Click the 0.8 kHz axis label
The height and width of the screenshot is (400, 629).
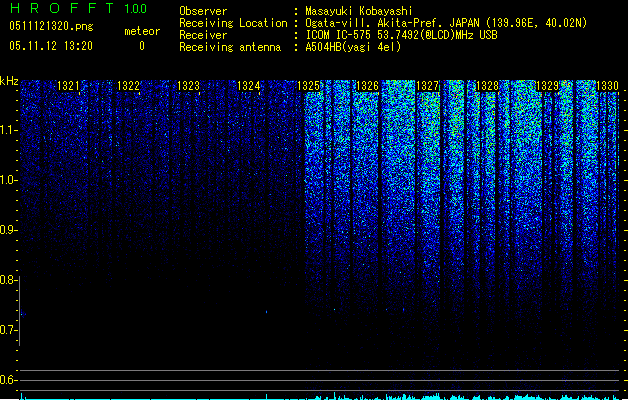pos(8,280)
